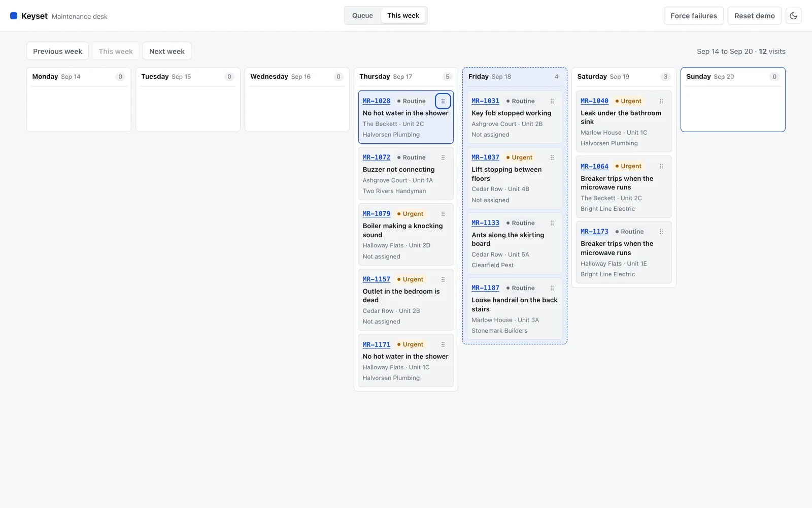The height and width of the screenshot is (508, 812).
Task: Grab drag handle on MR-1031 card
Action: (x=552, y=101)
